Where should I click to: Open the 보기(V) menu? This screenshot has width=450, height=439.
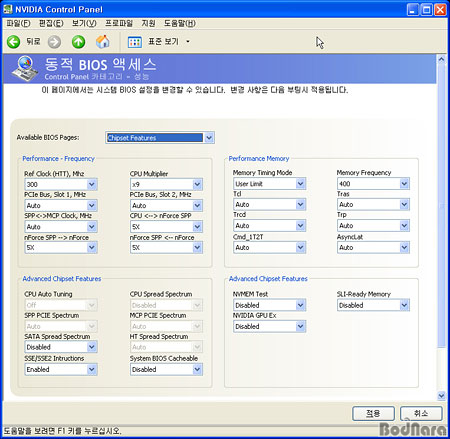point(84,23)
